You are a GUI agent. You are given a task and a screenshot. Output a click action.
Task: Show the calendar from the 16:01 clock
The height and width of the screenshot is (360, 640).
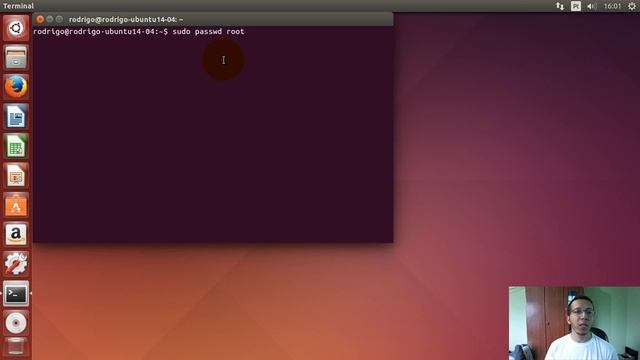coord(612,6)
